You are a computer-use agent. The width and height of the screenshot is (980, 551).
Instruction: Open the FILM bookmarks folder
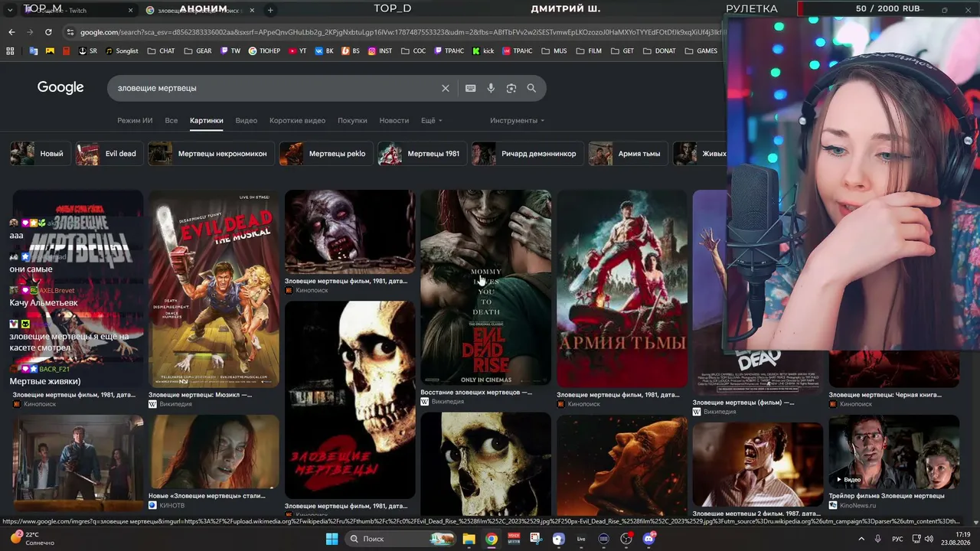[x=588, y=51]
